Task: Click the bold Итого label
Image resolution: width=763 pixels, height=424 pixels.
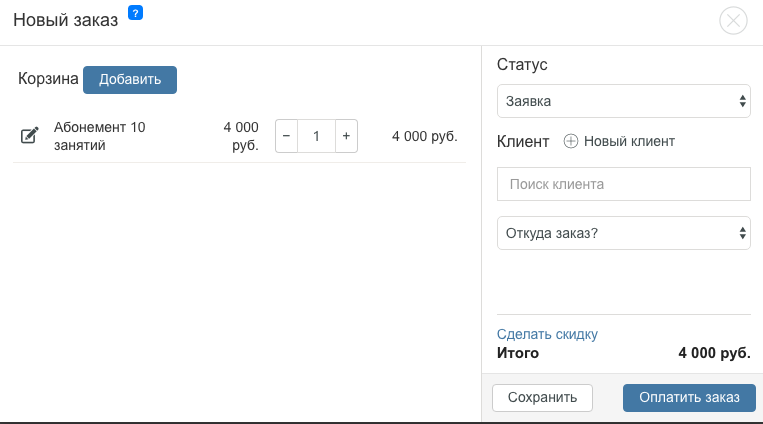Action: (x=518, y=353)
